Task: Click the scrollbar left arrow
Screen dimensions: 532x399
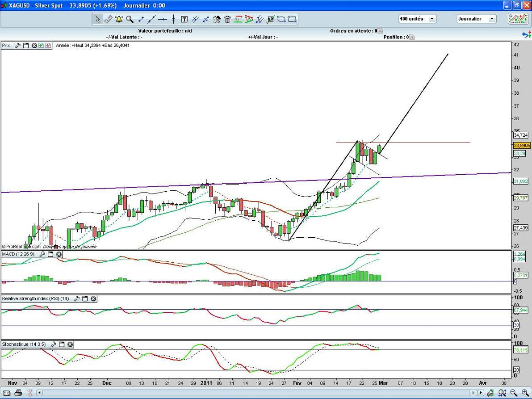Action: pos(39,393)
